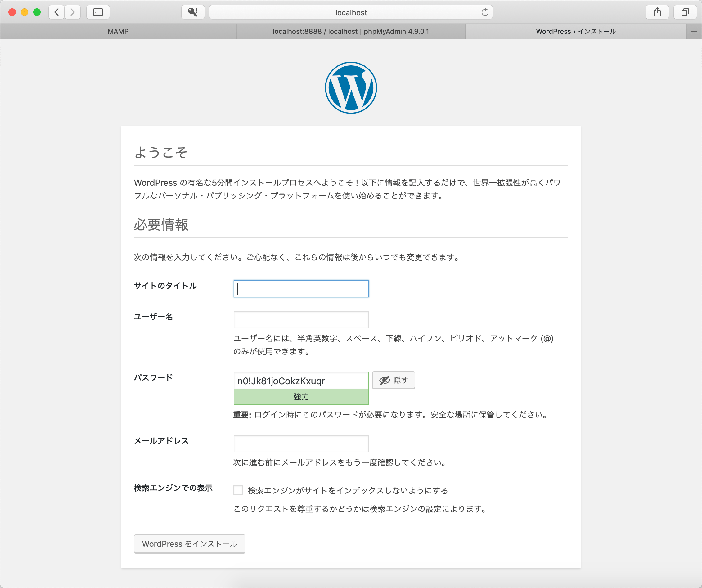Click the ユーザー名 label
Image resolution: width=702 pixels, height=588 pixels.
click(153, 317)
